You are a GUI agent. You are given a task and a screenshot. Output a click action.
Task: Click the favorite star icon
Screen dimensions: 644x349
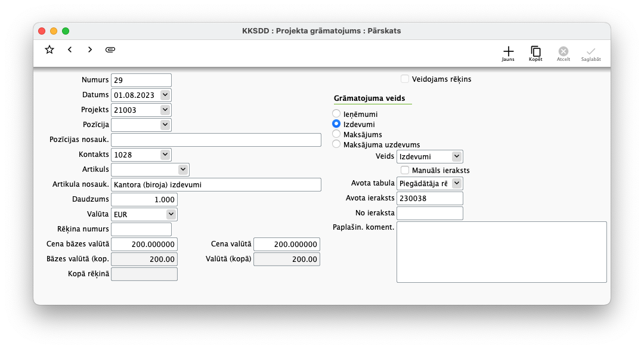click(49, 50)
